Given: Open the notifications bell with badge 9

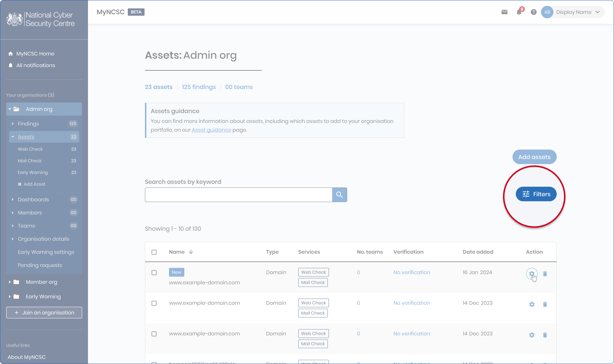Looking at the screenshot, I should coord(519,12).
